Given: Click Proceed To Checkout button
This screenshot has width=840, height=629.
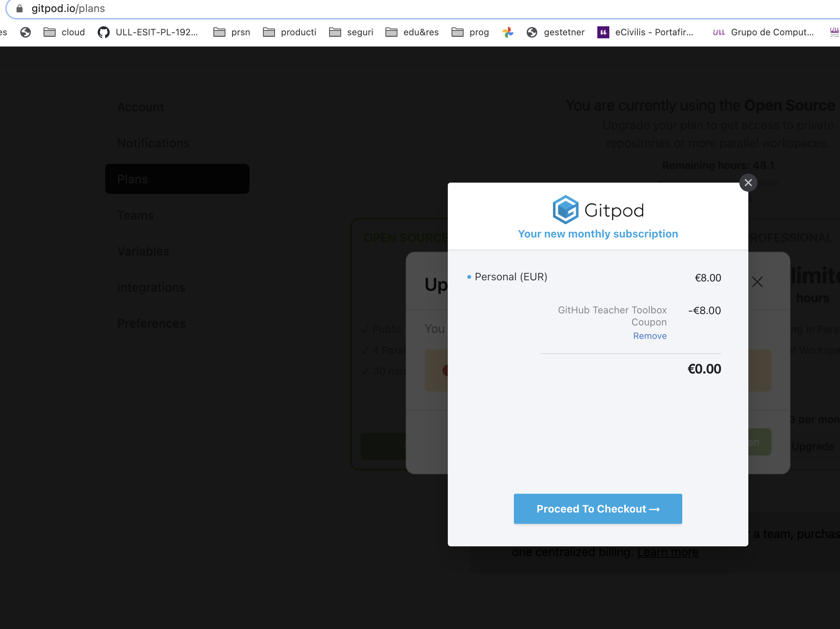Looking at the screenshot, I should 597,509.
